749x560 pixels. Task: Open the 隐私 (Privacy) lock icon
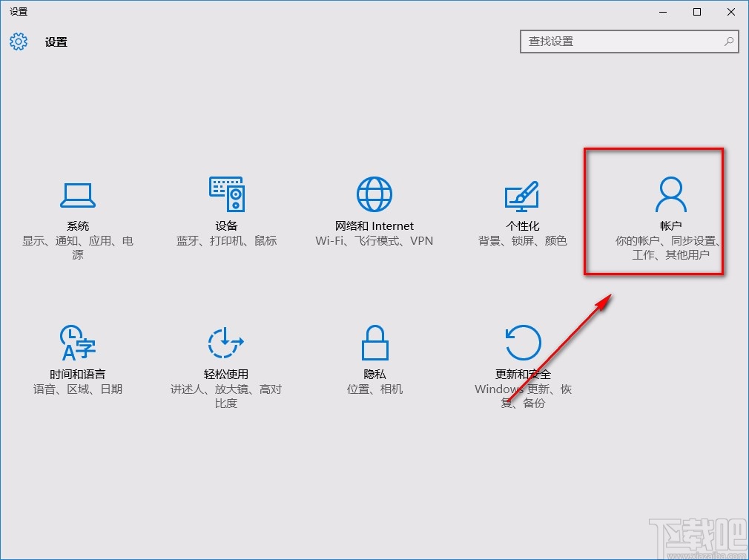click(x=374, y=341)
